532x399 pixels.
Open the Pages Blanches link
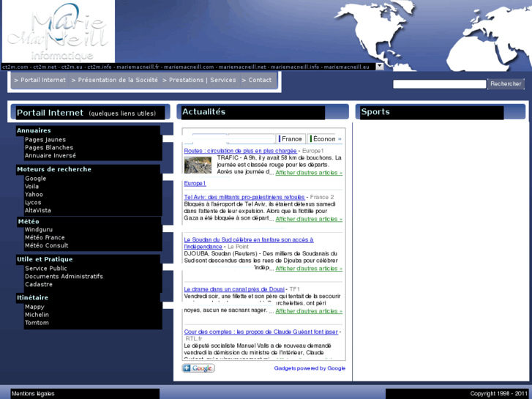tap(49, 148)
